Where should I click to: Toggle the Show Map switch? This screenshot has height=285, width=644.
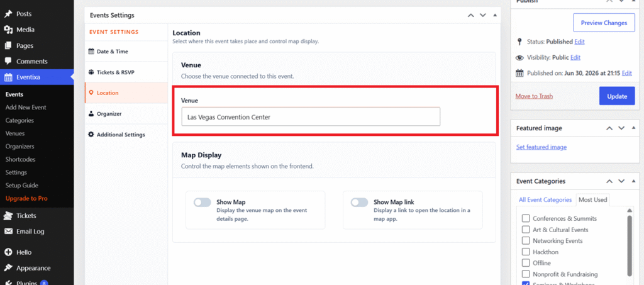(x=202, y=202)
